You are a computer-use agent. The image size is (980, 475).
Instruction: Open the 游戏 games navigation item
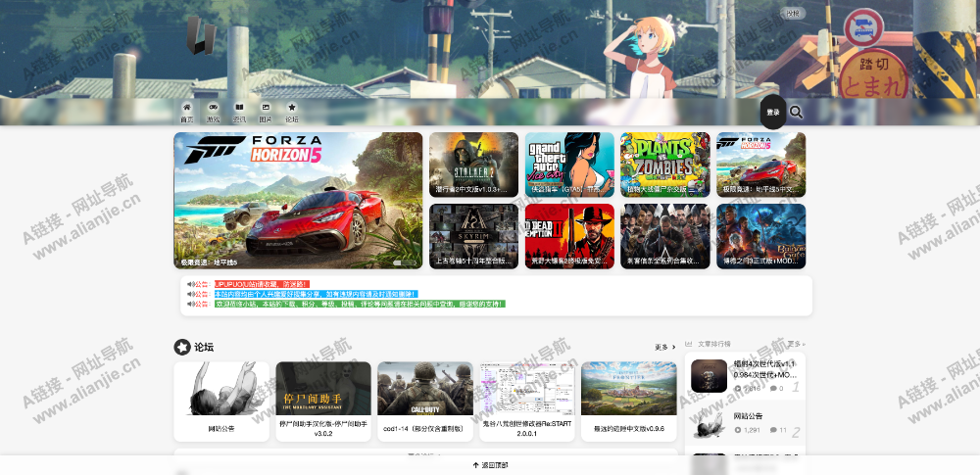213,113
